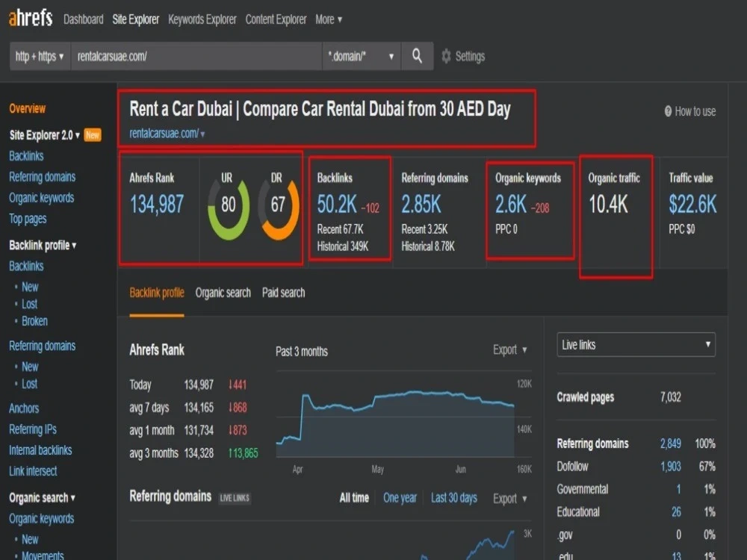Click the Traffic value $22.6K
Screen dimensions: 747x560
pyautogui.click(x=692, y=205)
